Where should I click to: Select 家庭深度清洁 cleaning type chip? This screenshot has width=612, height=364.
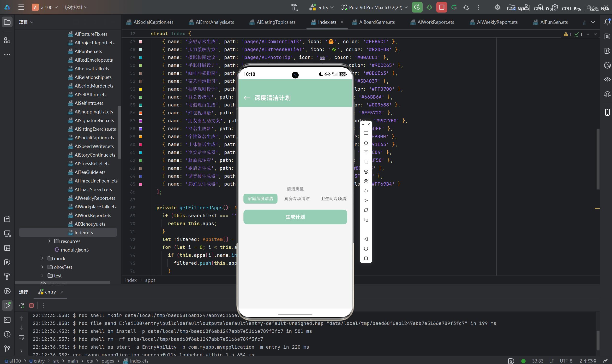[260, 199]
